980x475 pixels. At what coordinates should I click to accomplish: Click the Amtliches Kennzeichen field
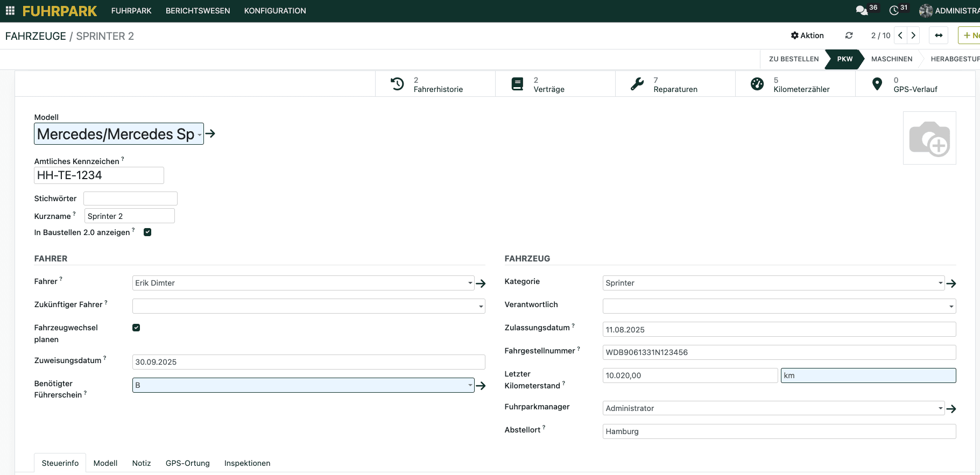click(x=99, y=175)
